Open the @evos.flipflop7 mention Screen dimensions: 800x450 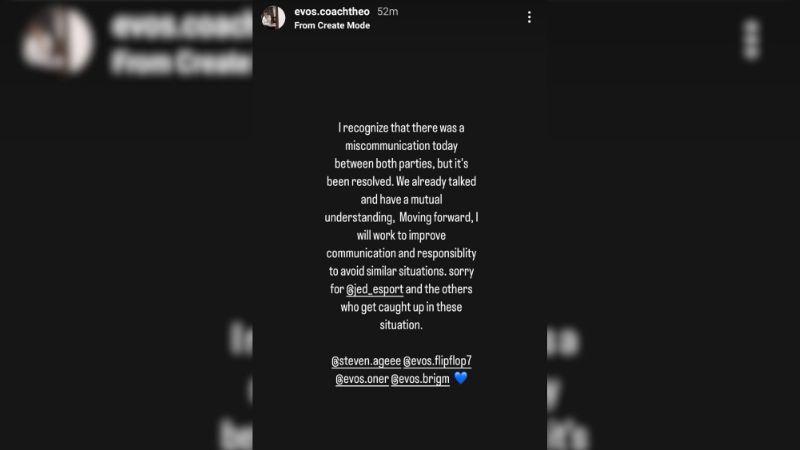tap(437, 361)
